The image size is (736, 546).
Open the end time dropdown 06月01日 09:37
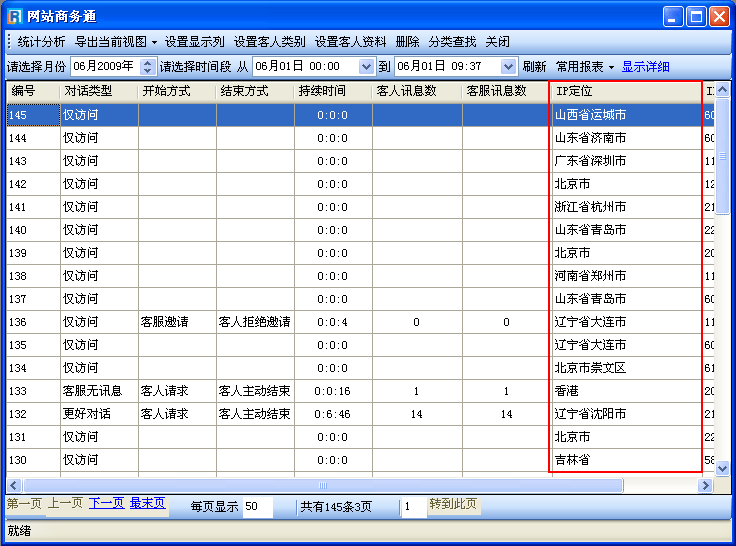coord(508,67)
